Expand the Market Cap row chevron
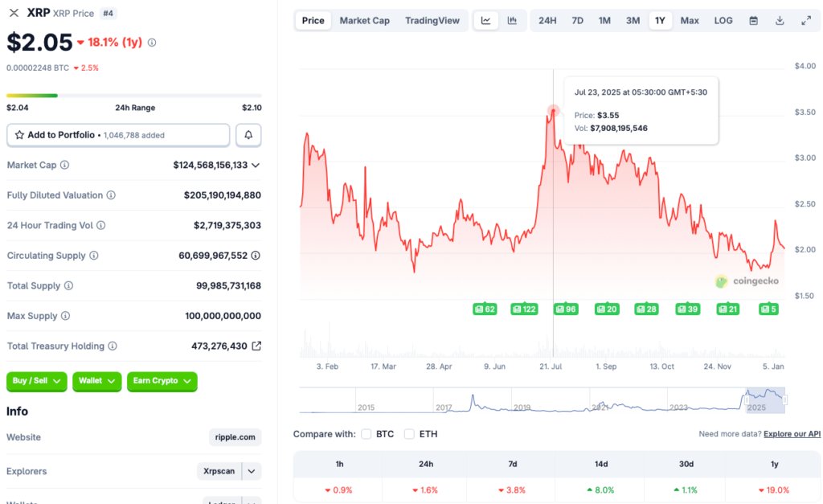Screen dimensions: 823x504 point(257,165)
